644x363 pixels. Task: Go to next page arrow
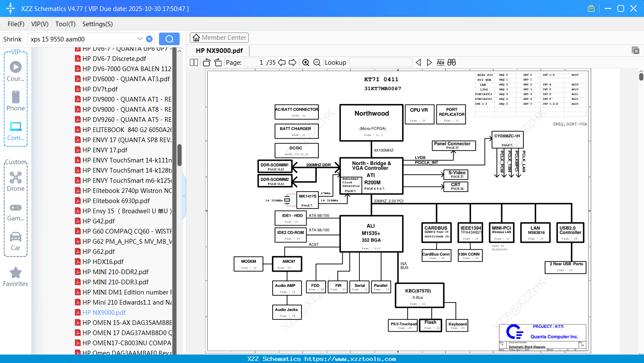click(x=293, y=62)
